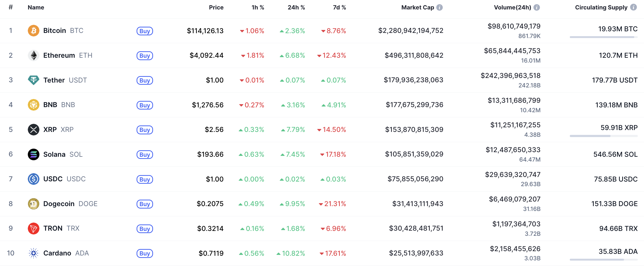Click the Cardano logo icon
Viewport: 644px width, 266px height.
tap(33, 253)
